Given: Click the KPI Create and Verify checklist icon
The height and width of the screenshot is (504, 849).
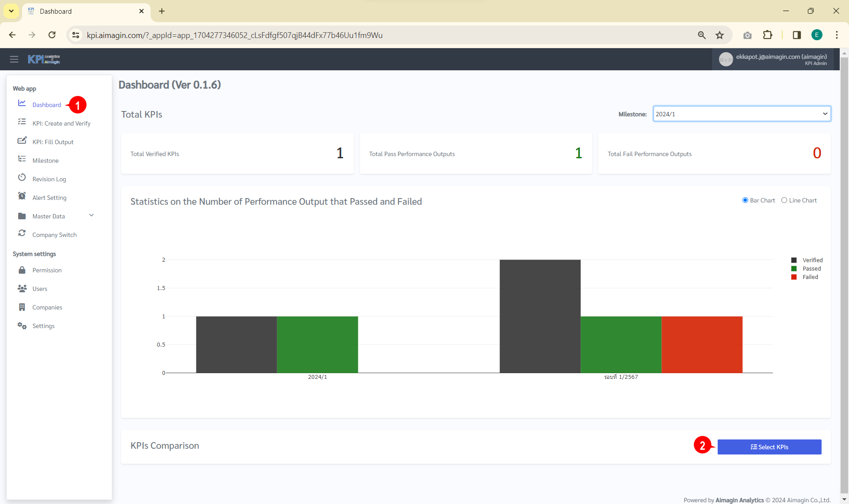Looking at the screenshot, I should pos(22,122).
